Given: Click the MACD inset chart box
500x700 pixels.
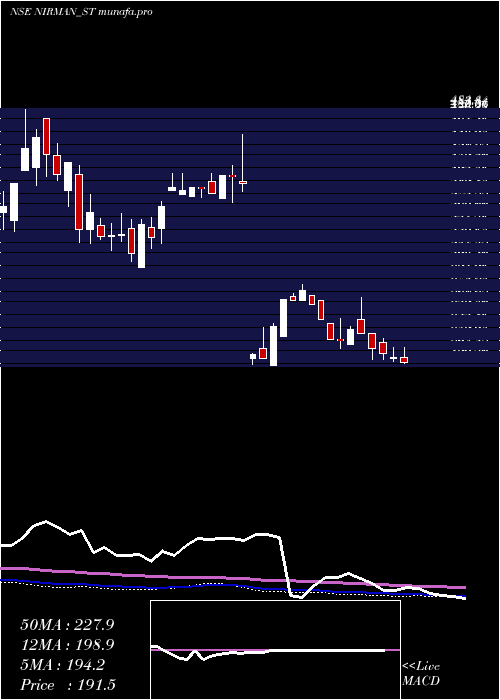Looking at the screenshot, I should pyautogui.click(x=275, y=650).
